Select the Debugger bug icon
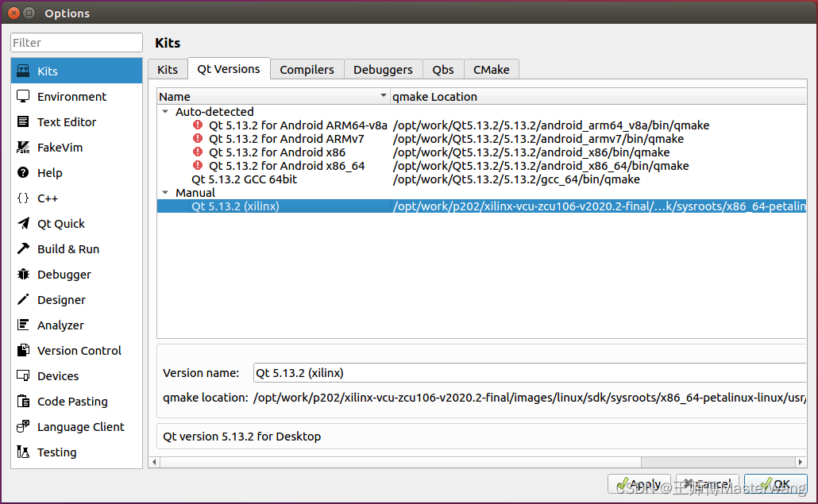Screen dimensions: 818x504 point(23,274)
